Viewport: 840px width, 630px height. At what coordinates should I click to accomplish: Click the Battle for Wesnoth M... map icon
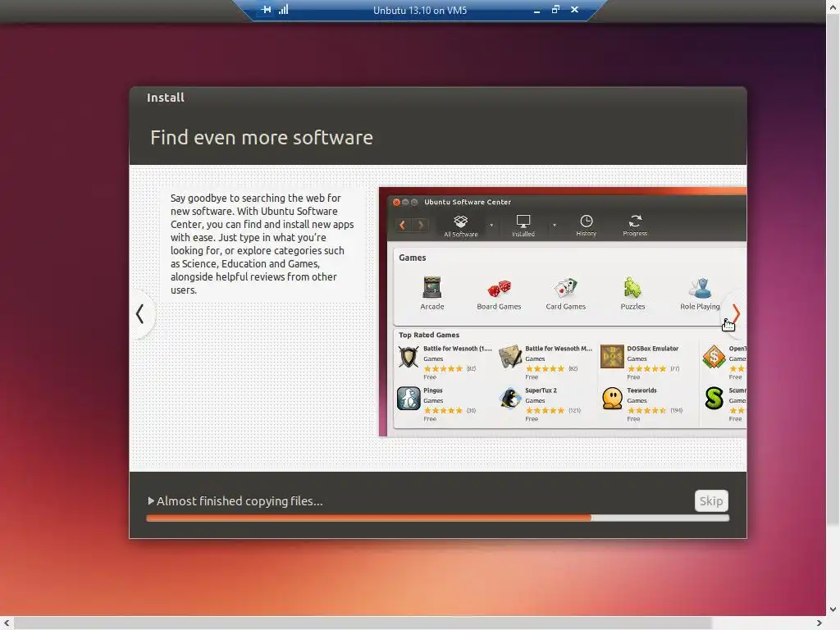pyautogui.click(x=510, y=357)
